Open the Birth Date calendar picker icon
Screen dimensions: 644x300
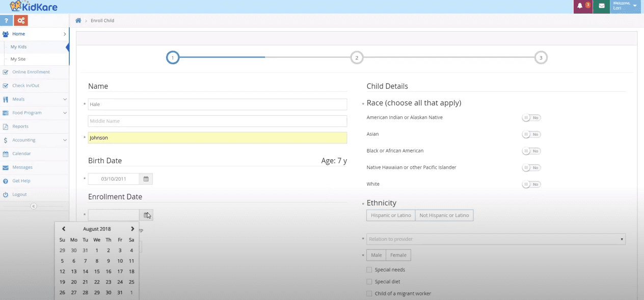[146, 179]
